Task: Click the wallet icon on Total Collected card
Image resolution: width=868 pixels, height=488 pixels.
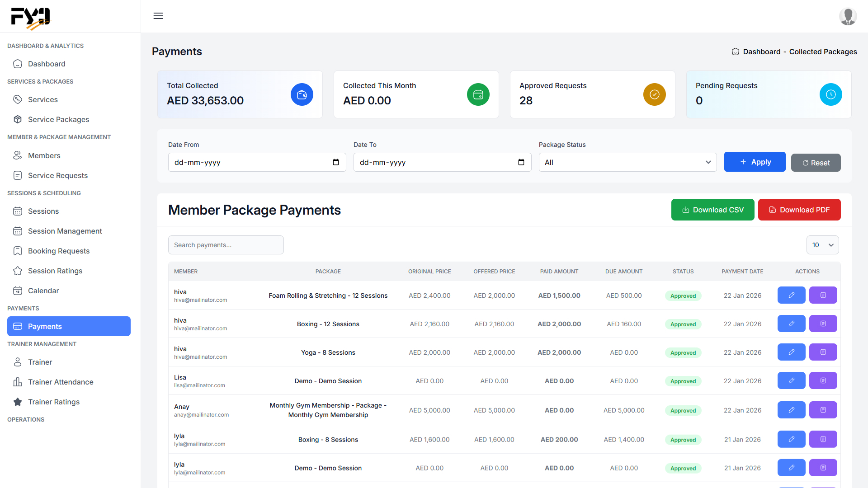Action: click(302, 94)
